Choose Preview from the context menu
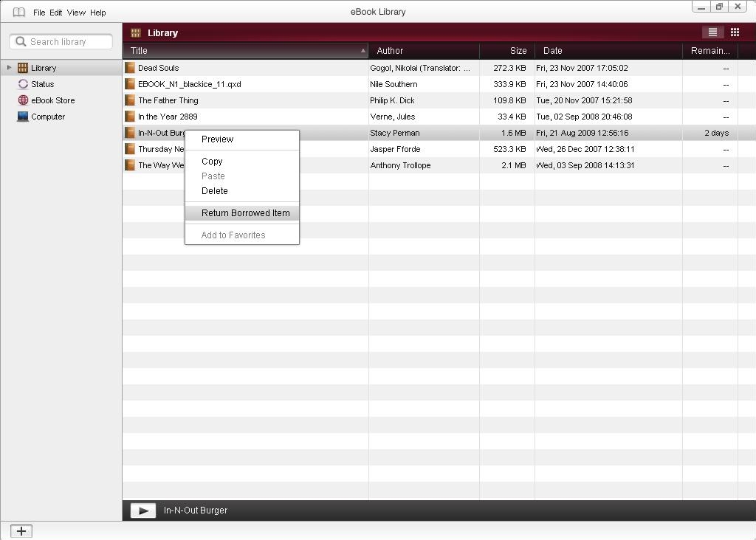 tap(242, 139)
